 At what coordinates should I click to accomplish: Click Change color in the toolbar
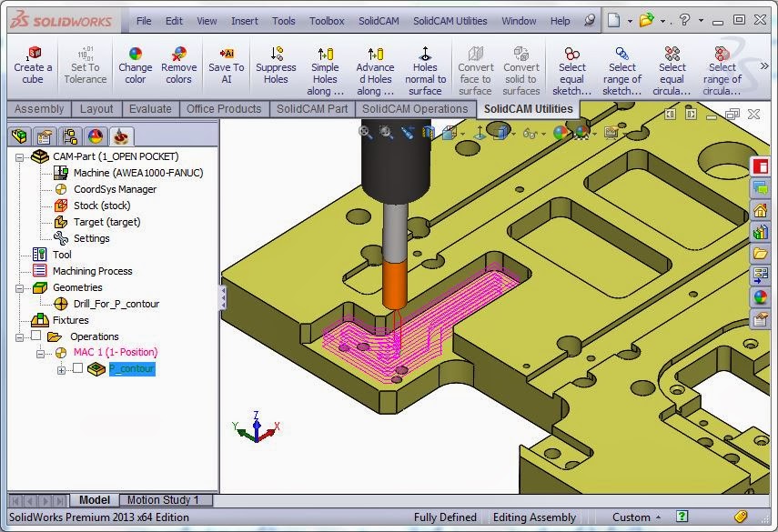click(135, 64)
